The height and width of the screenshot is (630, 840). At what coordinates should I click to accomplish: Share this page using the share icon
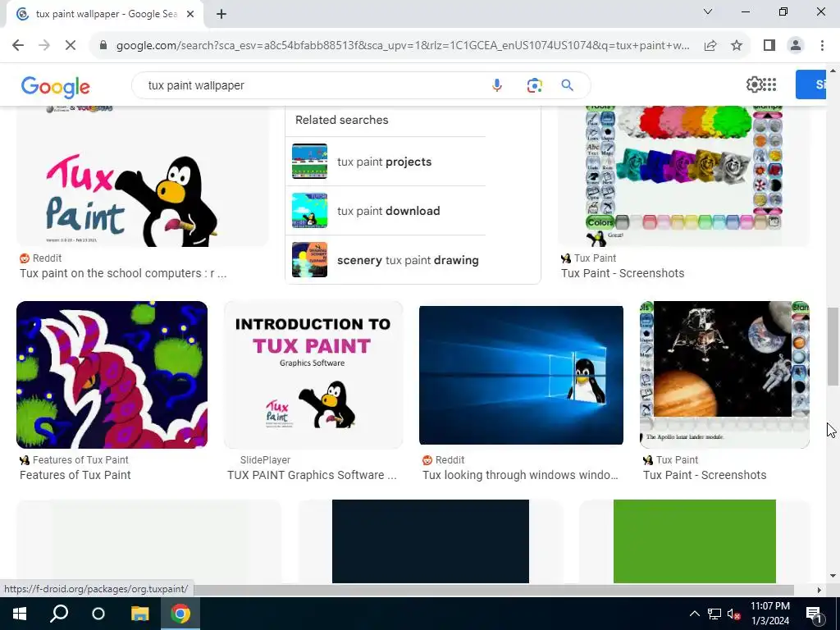(710, 46)
